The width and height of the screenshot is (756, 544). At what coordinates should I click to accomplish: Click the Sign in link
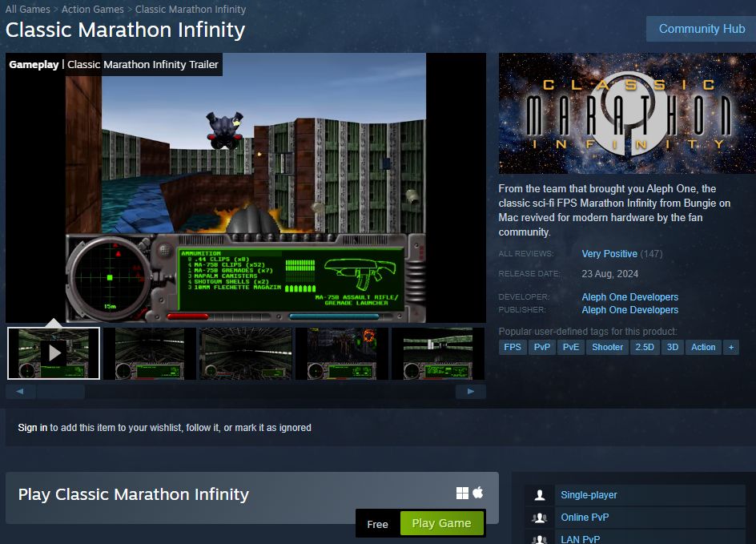tap(32, 428)
